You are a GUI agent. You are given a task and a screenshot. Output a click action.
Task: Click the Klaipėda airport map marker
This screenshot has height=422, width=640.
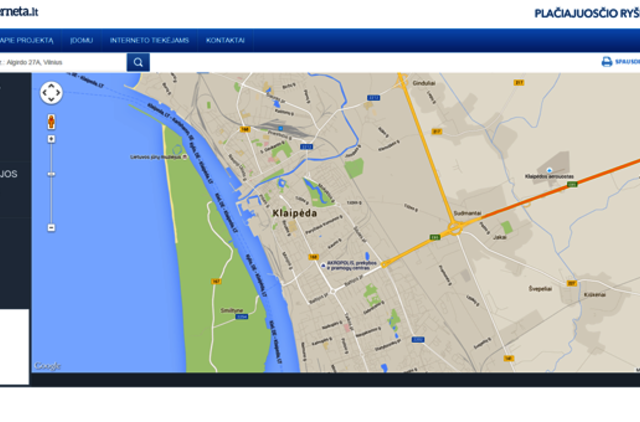point(548,168)
